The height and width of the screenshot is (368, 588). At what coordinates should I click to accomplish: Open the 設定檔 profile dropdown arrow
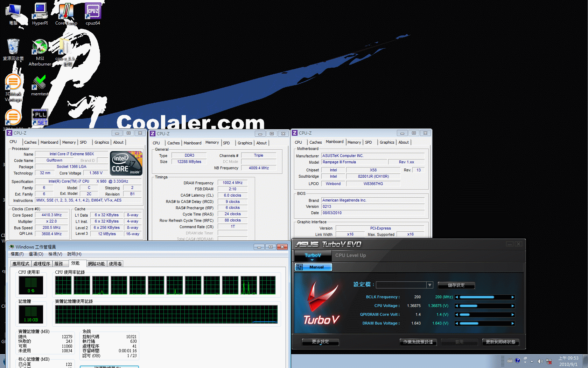click(430, 285)
